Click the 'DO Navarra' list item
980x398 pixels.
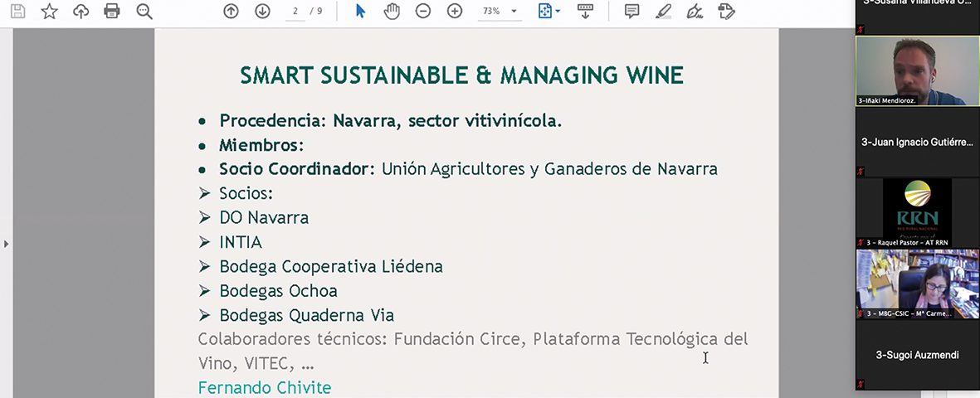pos(264,217)
